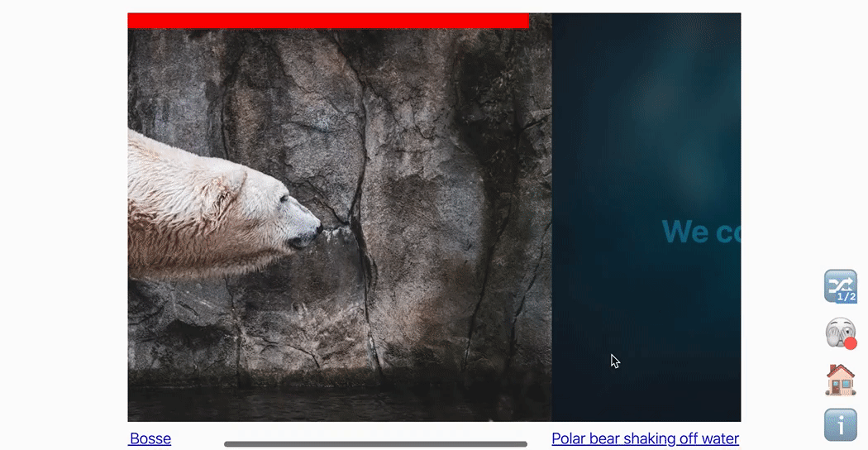Screen dimensions: 868x450
Task: Open the blue info icon
Action: click(841, 425)
